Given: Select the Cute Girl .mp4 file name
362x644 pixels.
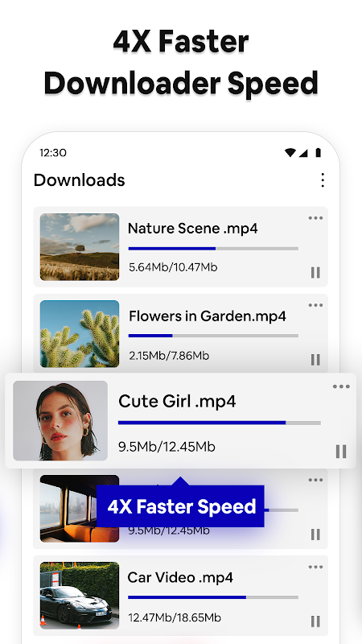Looking at the screenshot, I should (177, 401).
